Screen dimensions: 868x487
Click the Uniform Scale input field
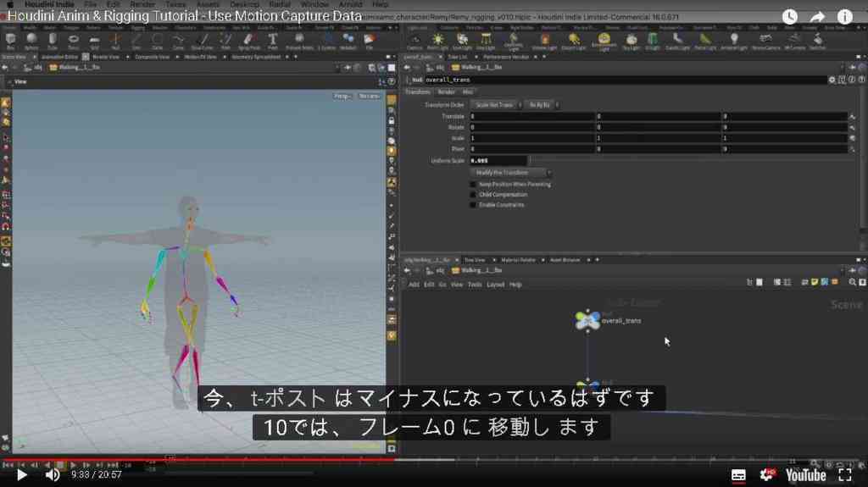point(498,160)
